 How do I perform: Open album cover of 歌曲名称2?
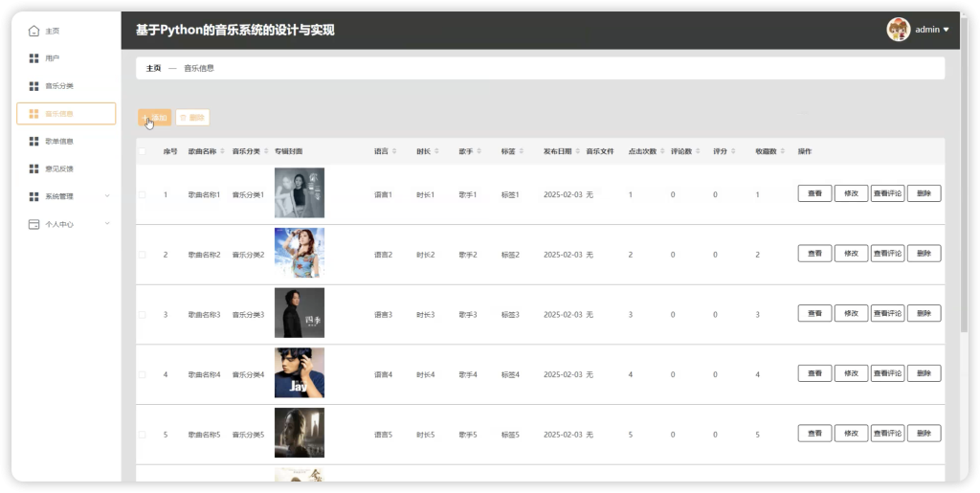pyautogui.click(x=300, y=253)
